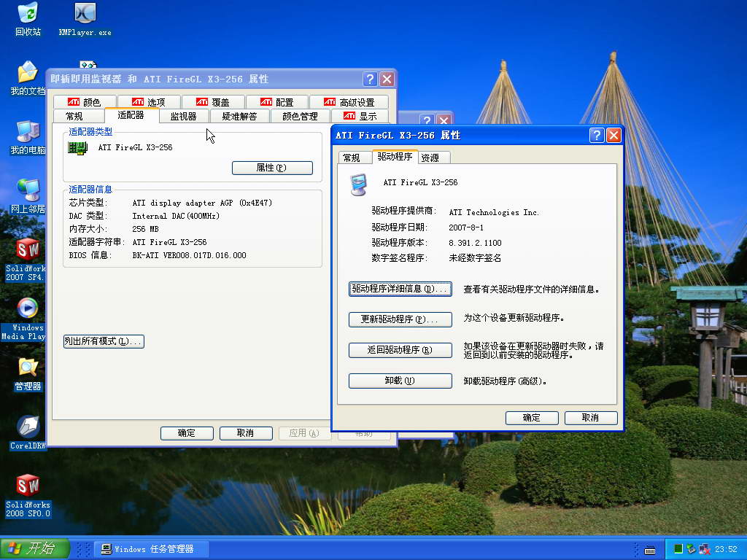Click the help question mark in the monitor properties title bar
The height and width of the screenshot is (560, 747).
pos(370,79)
